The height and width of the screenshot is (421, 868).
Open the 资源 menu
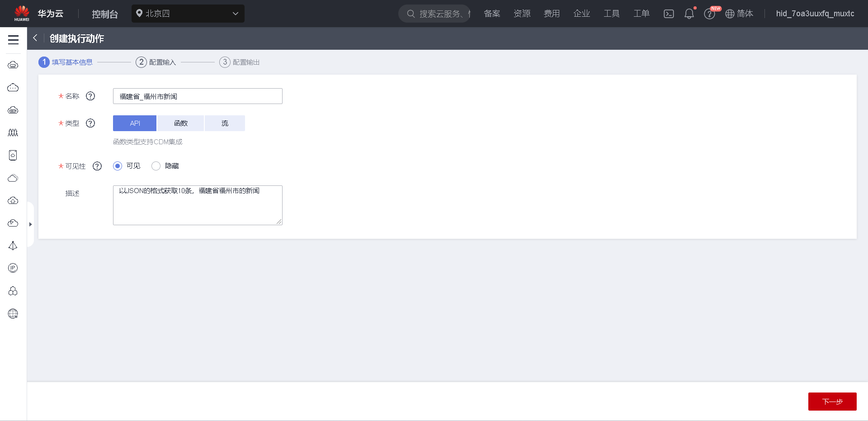point(522,14)
